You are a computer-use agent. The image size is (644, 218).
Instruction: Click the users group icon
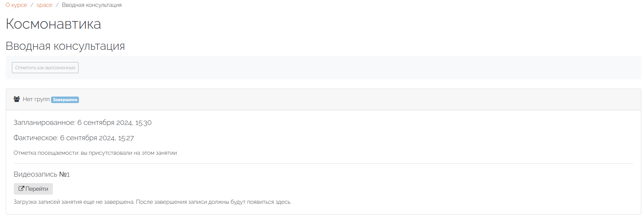tap(16, 99)
